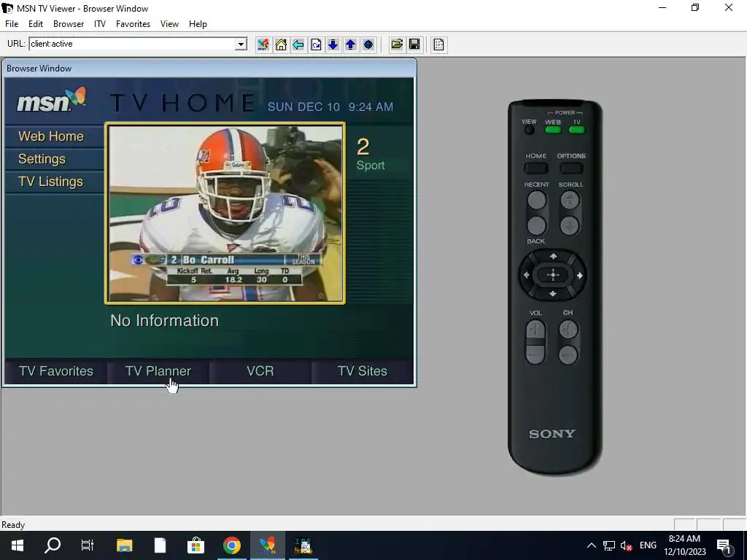Open the View menu
This screenshot has width=747, height=560.
coord(169,24)
